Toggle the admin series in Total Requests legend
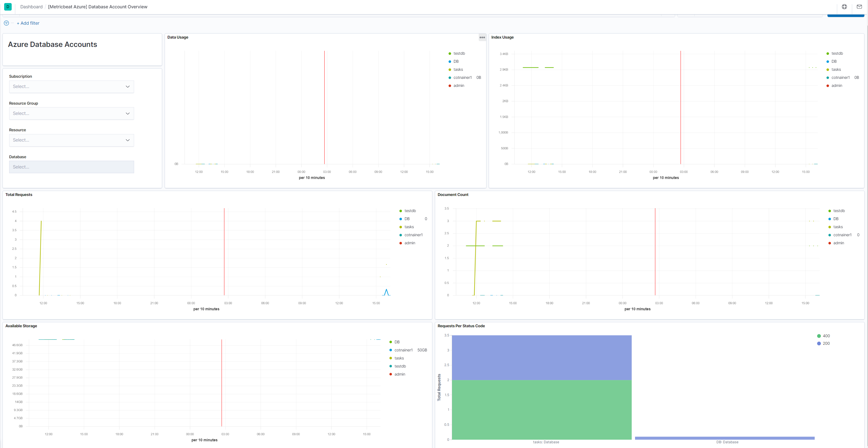The height and width of the screenshot is (448, 868). [409, 243]
